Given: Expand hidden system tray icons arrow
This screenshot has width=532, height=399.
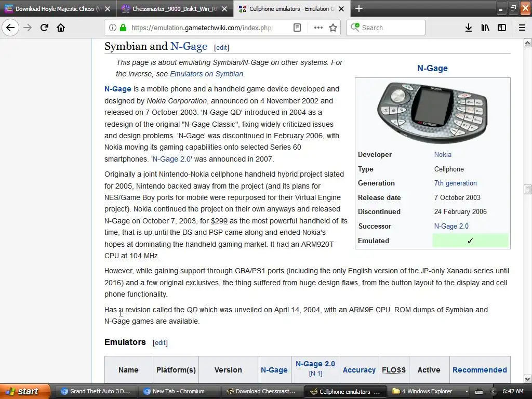Looking at the screenshot, I should [494, 392].
